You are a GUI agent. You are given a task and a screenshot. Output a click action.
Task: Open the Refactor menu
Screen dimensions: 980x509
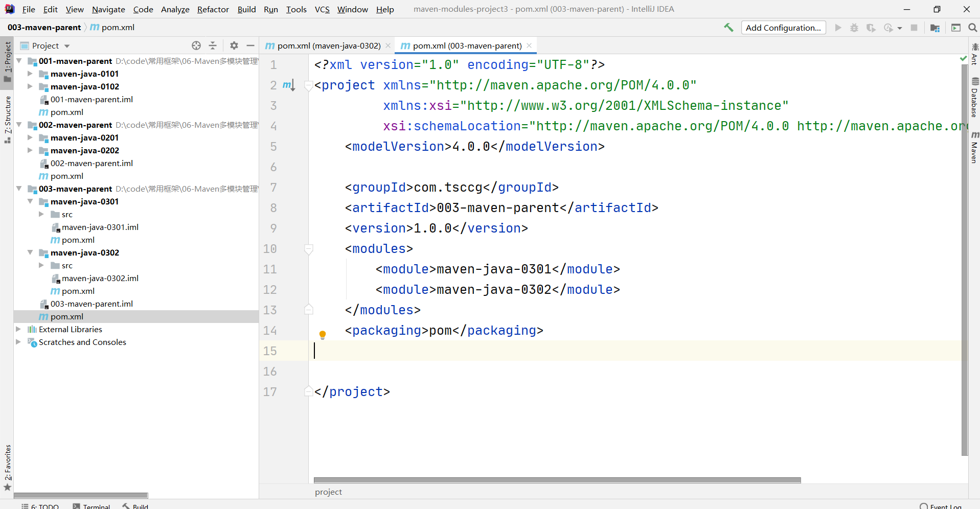(213, 9)
